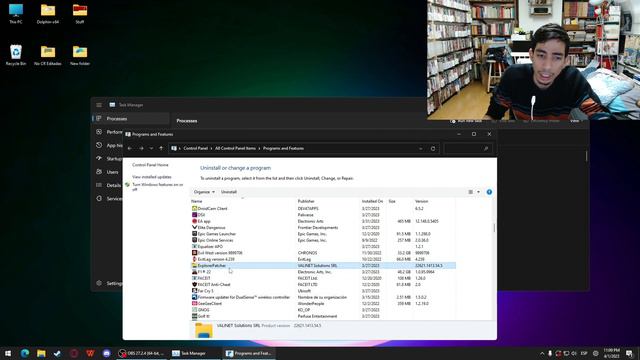Select Evil West version entry
The image size is (640, 360).
pos(323,253)
